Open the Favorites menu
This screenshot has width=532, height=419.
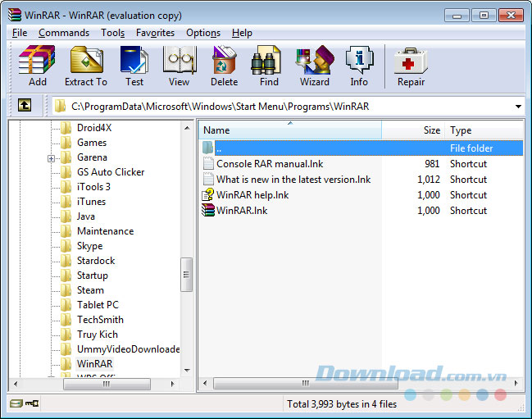point(155,33)
